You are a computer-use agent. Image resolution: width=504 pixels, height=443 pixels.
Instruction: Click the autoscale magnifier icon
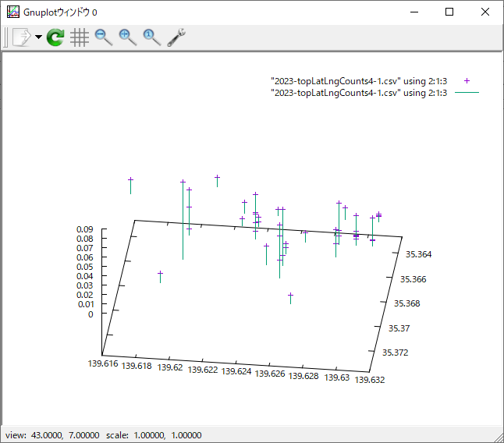click(x=151, y=37)
